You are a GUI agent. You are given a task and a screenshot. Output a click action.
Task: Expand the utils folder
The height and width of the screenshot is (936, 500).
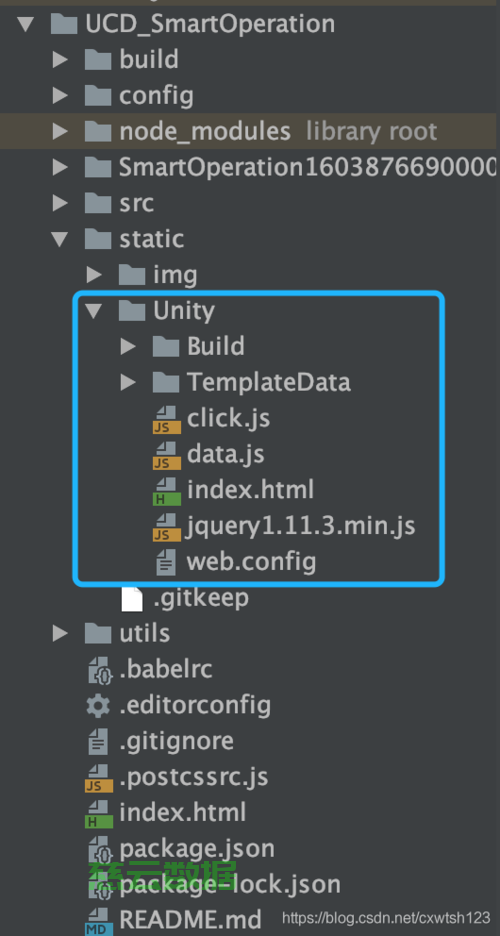point(60,633)
